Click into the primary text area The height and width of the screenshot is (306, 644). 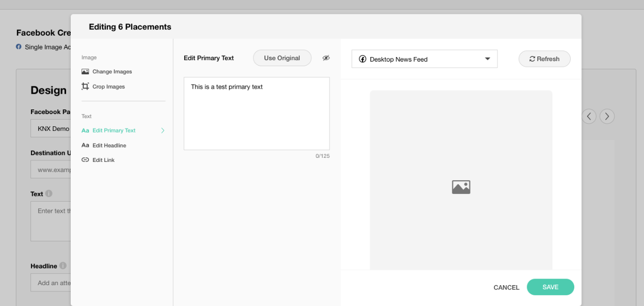[x=256, y=114]
